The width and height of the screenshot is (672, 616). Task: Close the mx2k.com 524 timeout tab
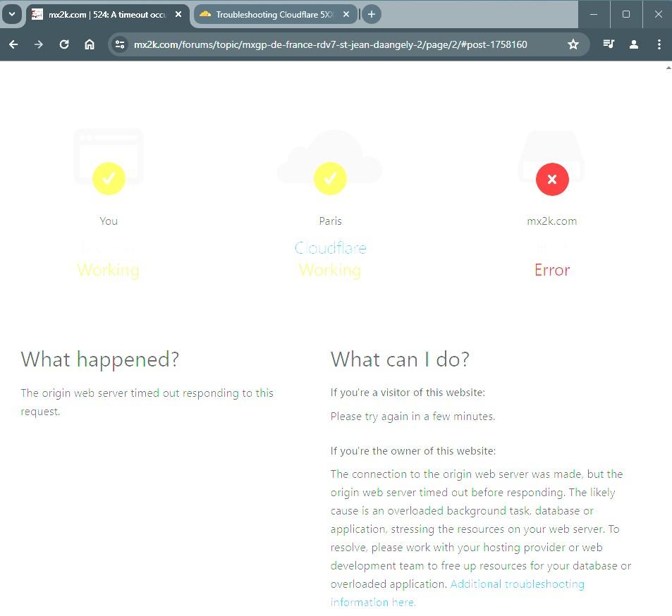coord(178,15)
